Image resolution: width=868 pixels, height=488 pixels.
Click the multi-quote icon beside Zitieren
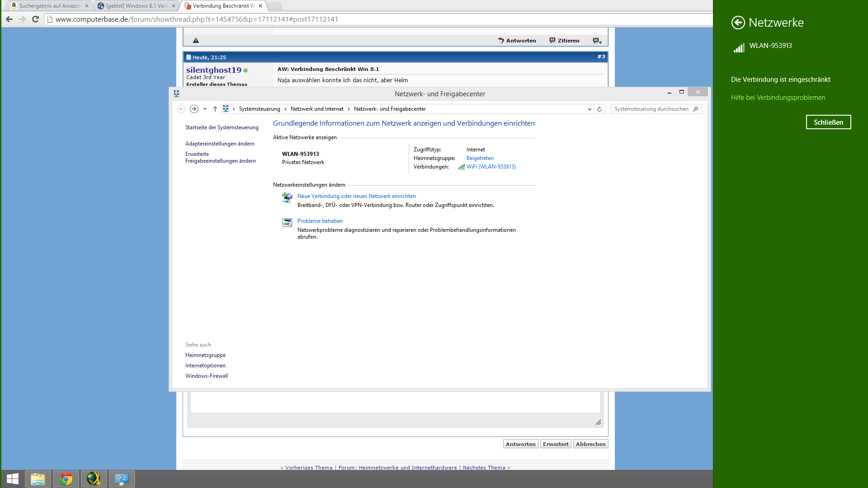point(597,41)
